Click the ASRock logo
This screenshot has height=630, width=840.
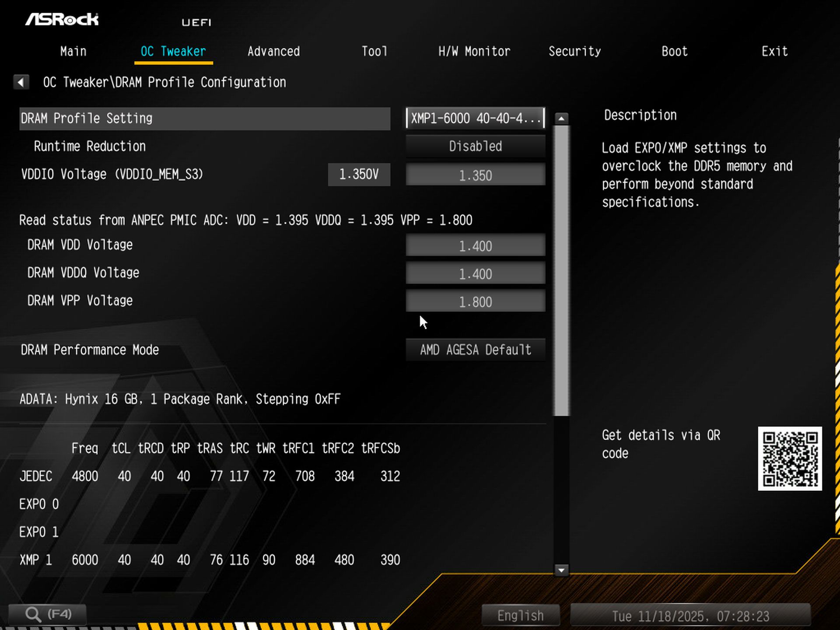(x=63, y=20)
